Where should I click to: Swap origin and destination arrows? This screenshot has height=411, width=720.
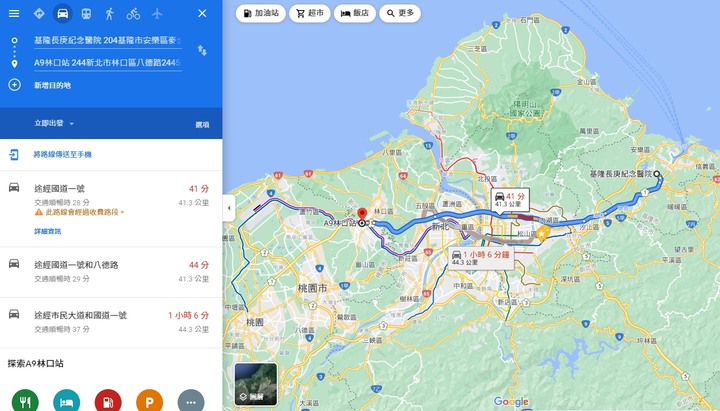point(202,51)
